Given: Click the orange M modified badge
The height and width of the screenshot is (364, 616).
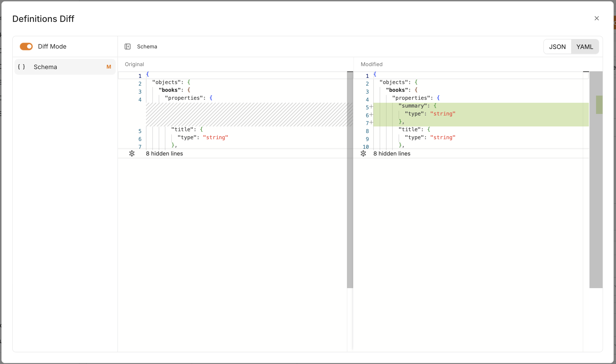Looking at the screenshot, I should tap(109, 67).
